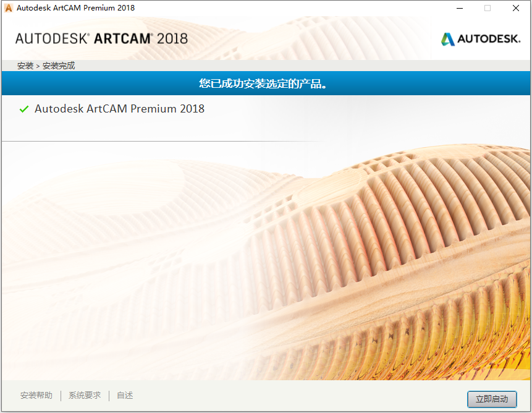Click the Autodesk logo at top right
This screenshot has height=413, width=532.
point(481,39)
